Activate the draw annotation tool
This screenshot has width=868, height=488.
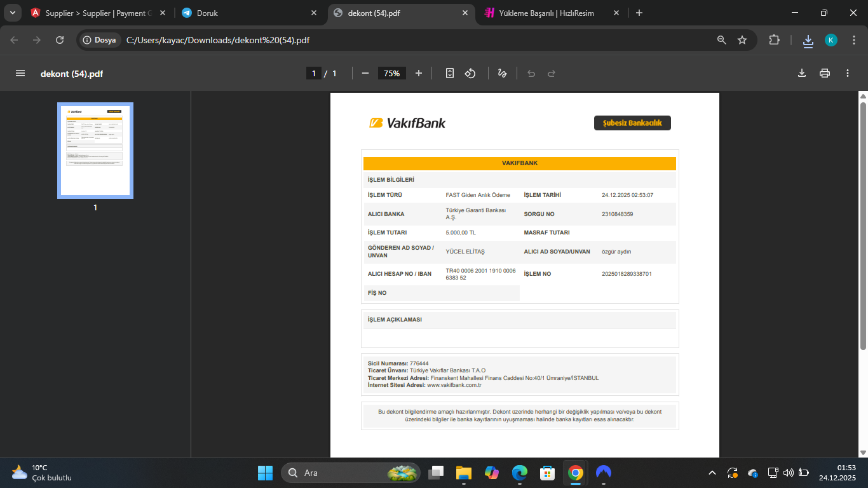point(502,73)
